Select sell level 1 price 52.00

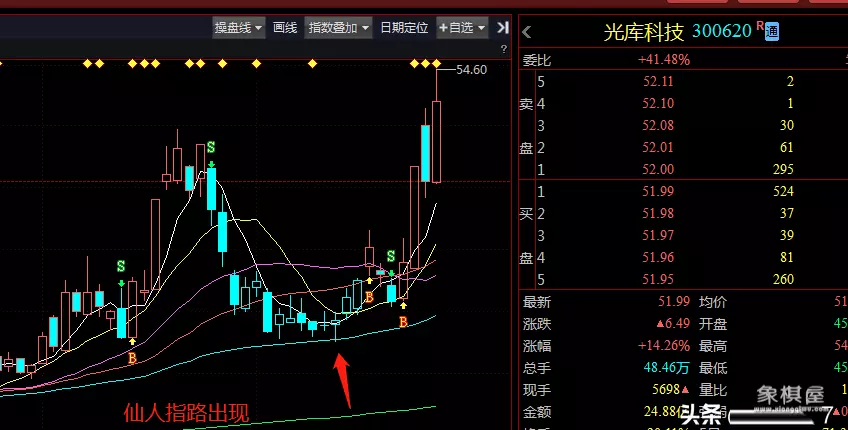[659, 169]
